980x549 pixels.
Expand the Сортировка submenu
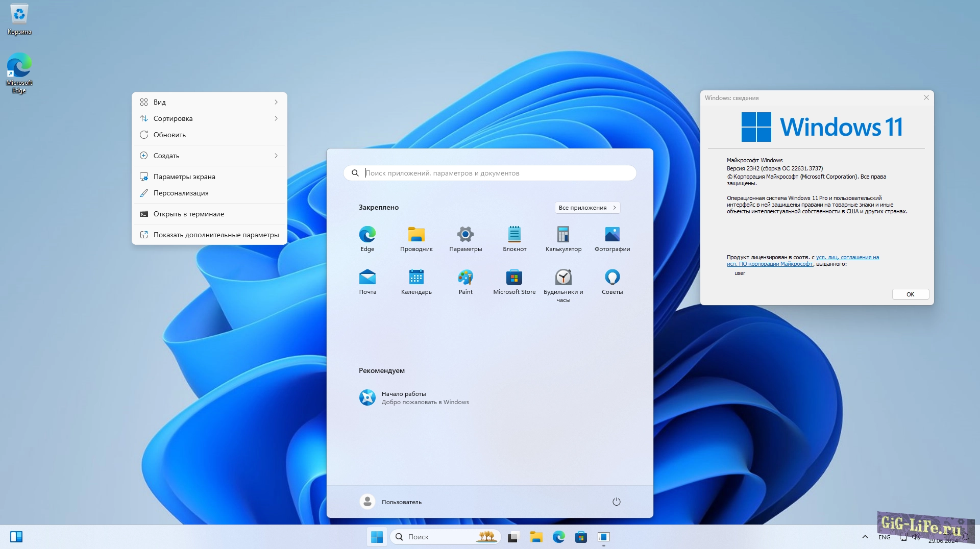click(209, 118)
